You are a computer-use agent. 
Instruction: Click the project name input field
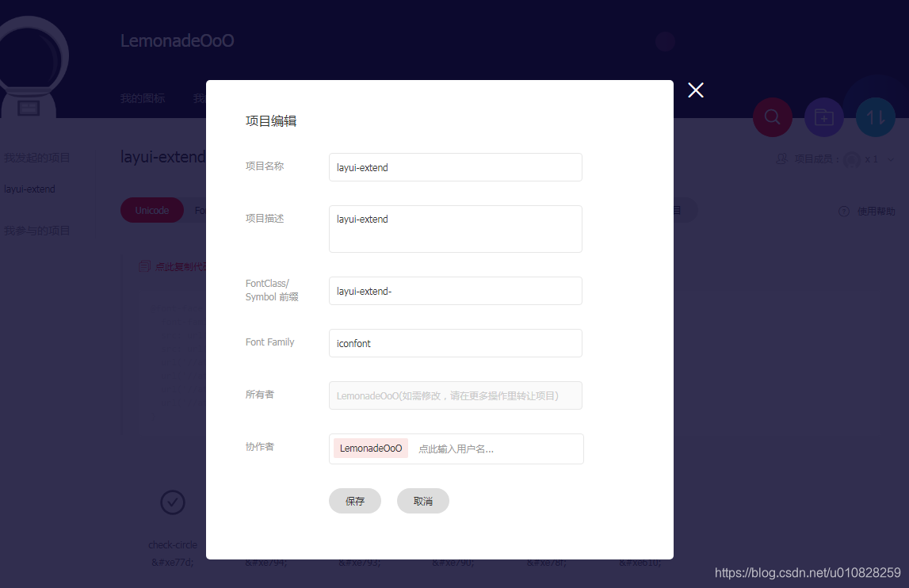tap(455, 167)
